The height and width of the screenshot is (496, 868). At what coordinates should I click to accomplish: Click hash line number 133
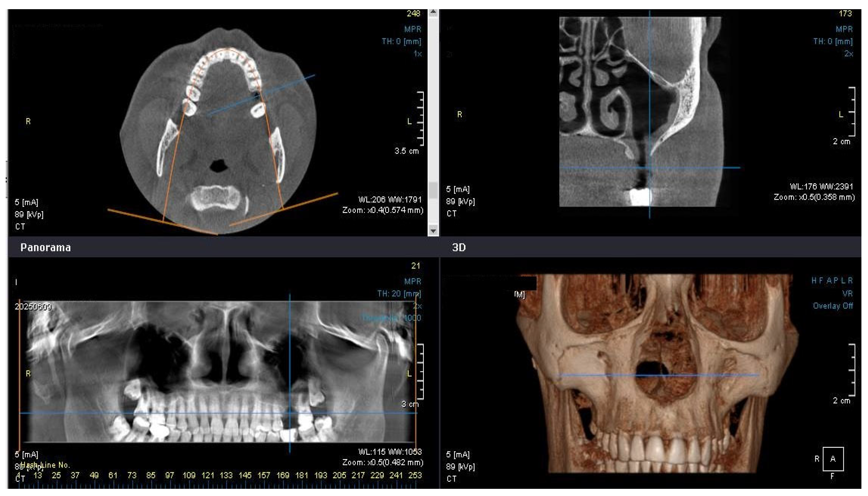click(x=226, y=475)
